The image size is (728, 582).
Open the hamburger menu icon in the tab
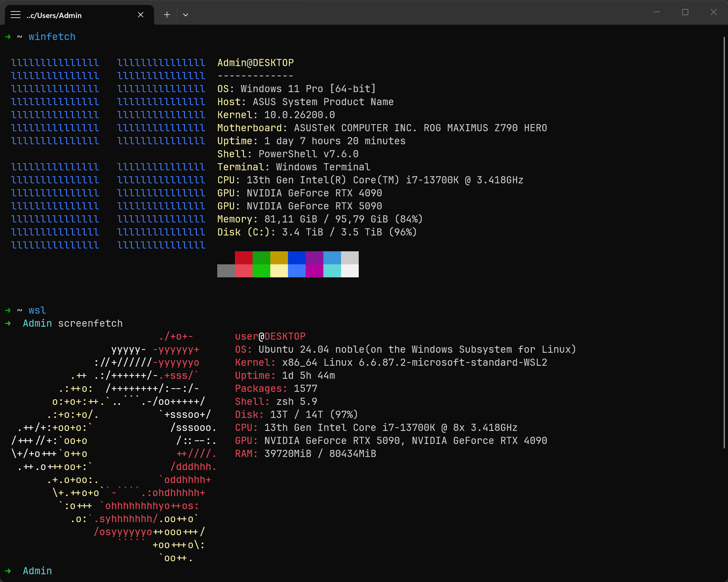16,15
